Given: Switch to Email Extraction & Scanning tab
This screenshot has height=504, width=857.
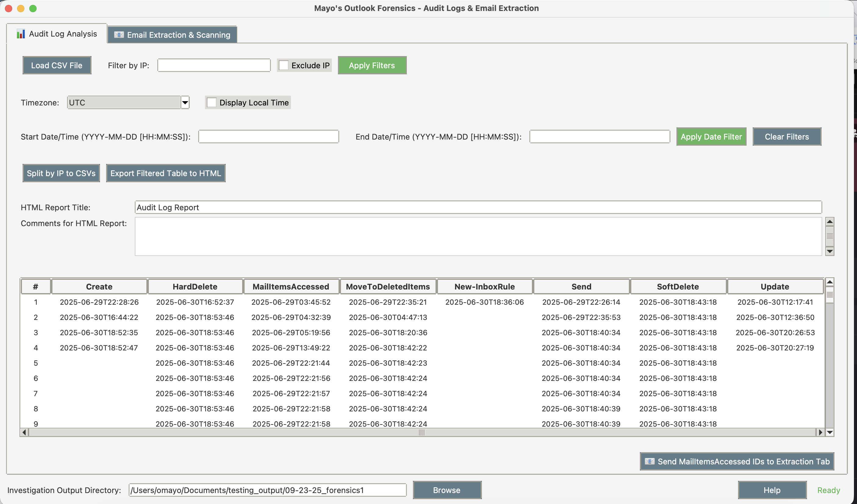Looking at the screenshot, I should pyautogui.click(x=172, y=35).
